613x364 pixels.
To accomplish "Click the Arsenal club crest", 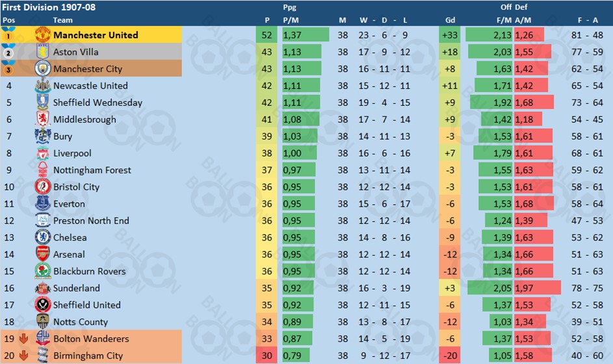I will [43, 254].
